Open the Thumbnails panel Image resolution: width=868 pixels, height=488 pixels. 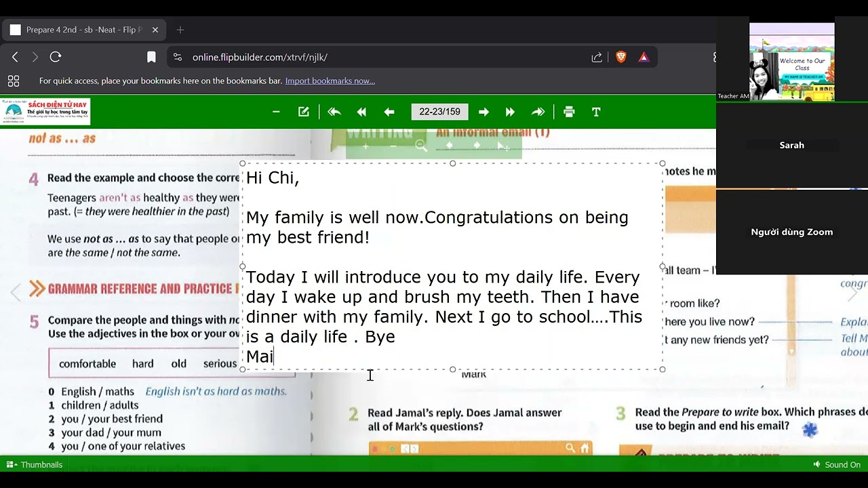click(x=35, y=464)
